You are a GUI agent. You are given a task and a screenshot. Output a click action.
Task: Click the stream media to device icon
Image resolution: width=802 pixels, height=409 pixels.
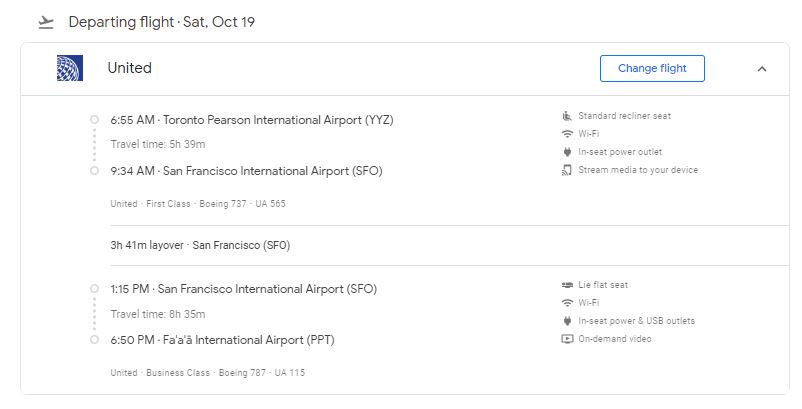(x=567, y=170)
